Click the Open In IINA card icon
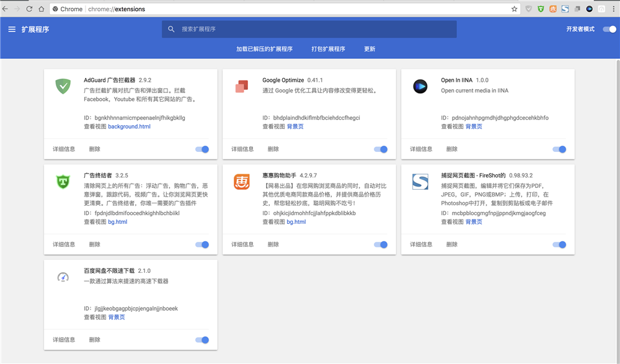620x364 pixels. [420, 86]
